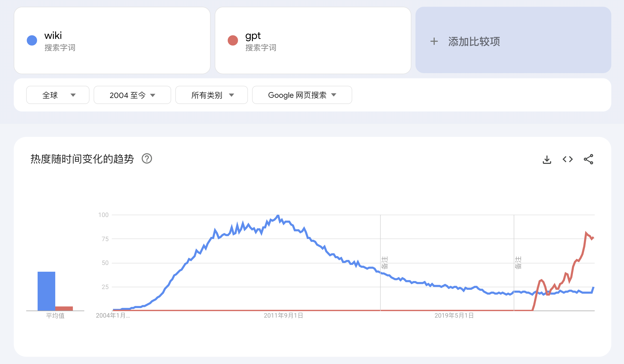Click the 2004年1月 axis label
Image resolution: width=624 pixels, height=364 pixels.
113,316
